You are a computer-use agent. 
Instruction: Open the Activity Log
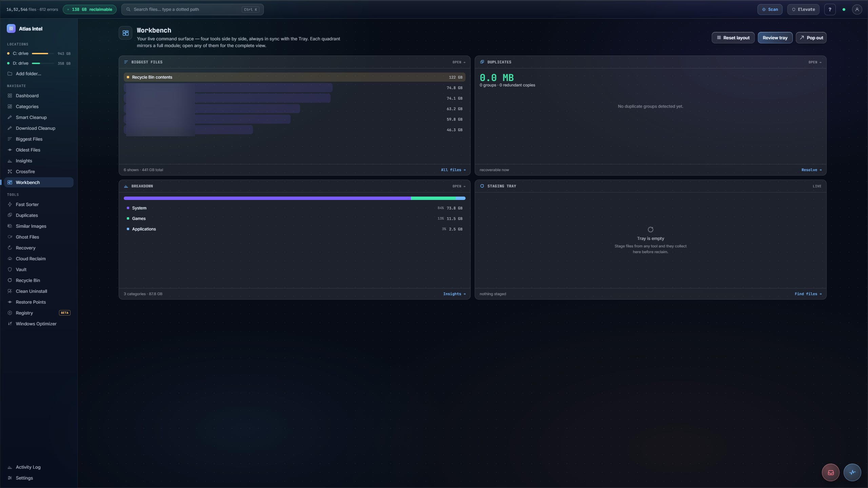tap(39, 467)
